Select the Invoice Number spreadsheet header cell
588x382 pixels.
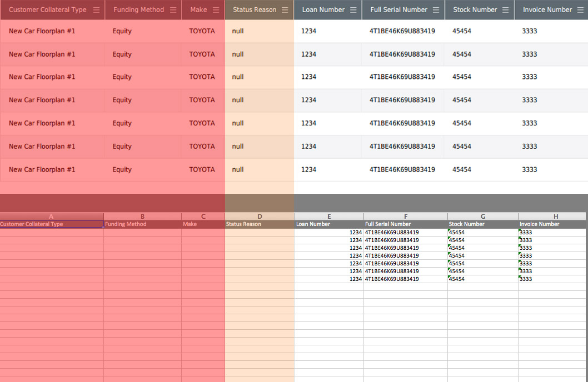[539, 224]
